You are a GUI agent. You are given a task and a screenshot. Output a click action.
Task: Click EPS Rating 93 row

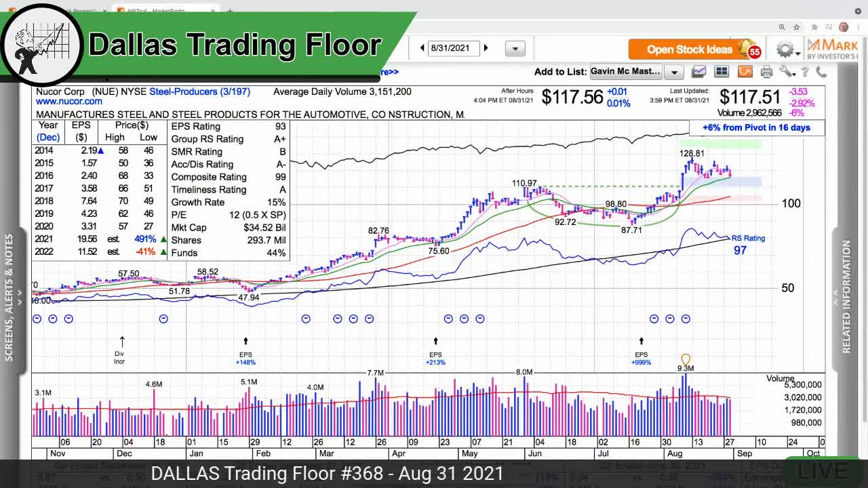229,126
